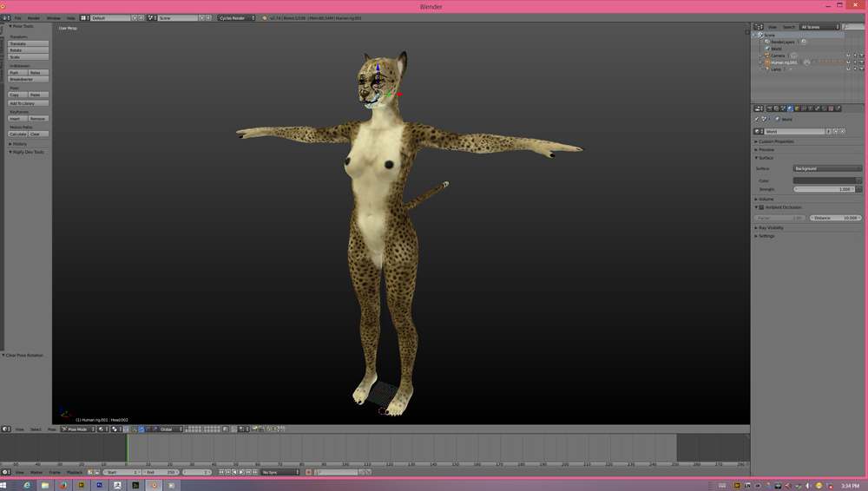868x491 pixels.
Task: Open the File menu
Action: (x=17, y=17)
